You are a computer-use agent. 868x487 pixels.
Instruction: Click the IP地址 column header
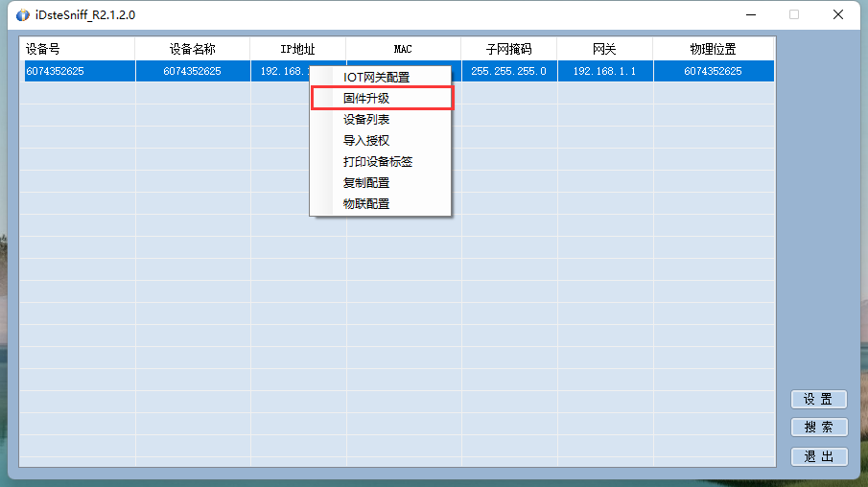(297, 49)
